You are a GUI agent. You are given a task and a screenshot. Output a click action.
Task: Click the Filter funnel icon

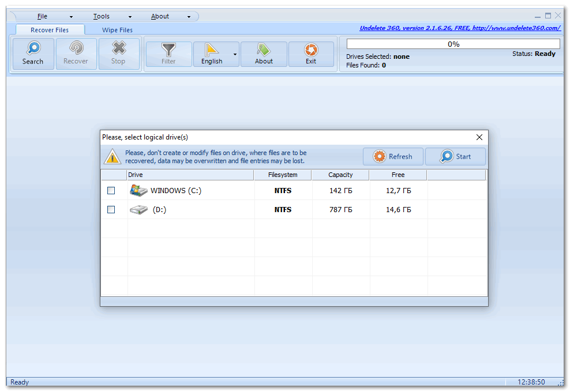168,49
